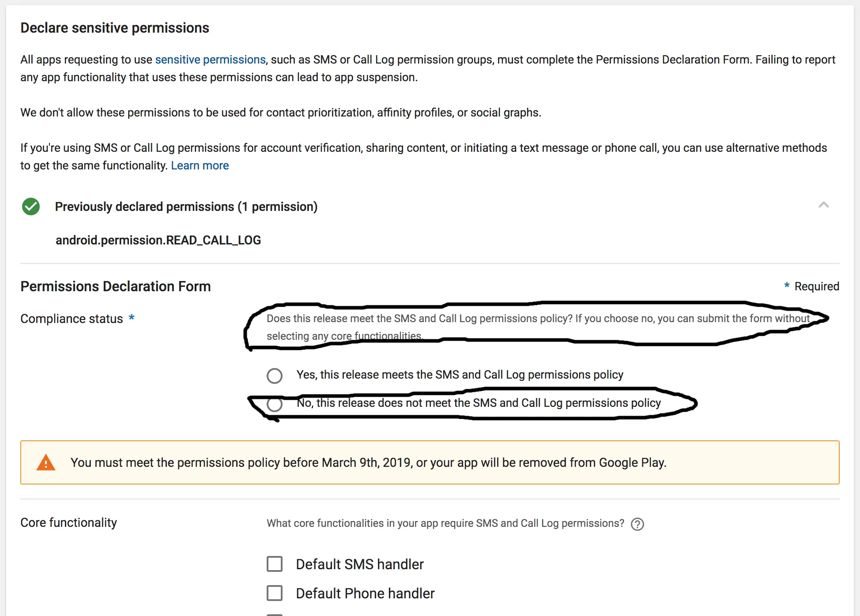This screenshot has height=616, width=860.
Task: Click the orange warning triangle icon
Action: tap(45, 462)
